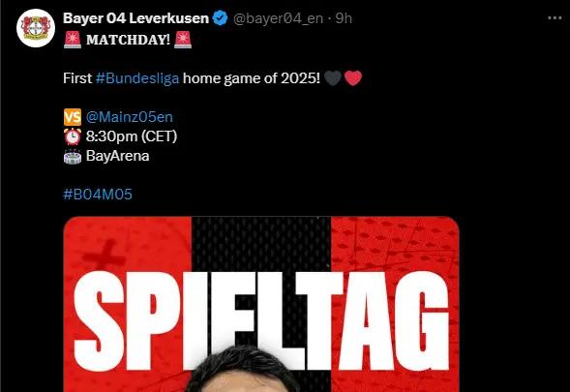Open the SPIELTAG matchday image
The image size is (570, 392).
(261, 304)
